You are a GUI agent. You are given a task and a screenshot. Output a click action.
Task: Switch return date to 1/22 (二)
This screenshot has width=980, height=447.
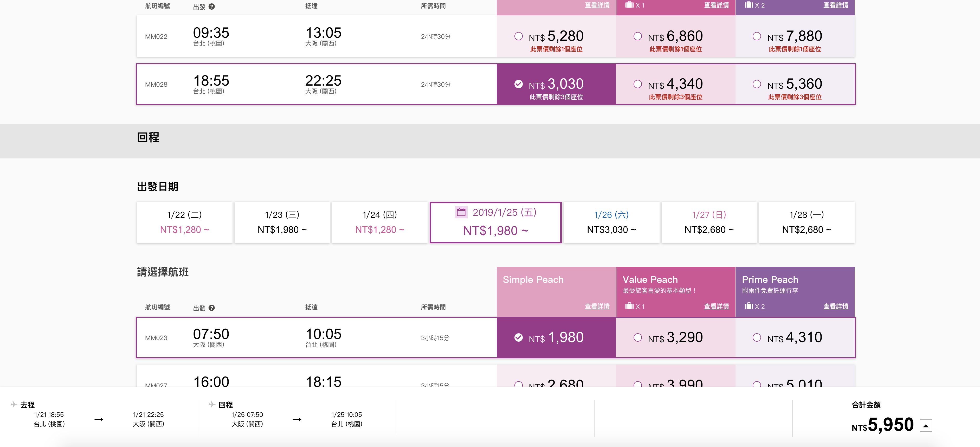coord(184,222)
